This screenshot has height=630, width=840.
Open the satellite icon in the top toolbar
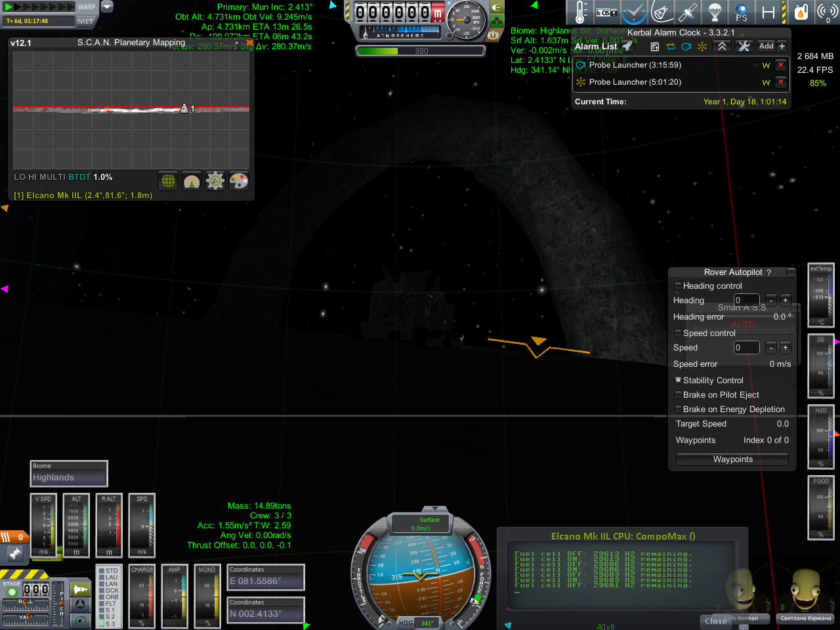coord(688,12)
